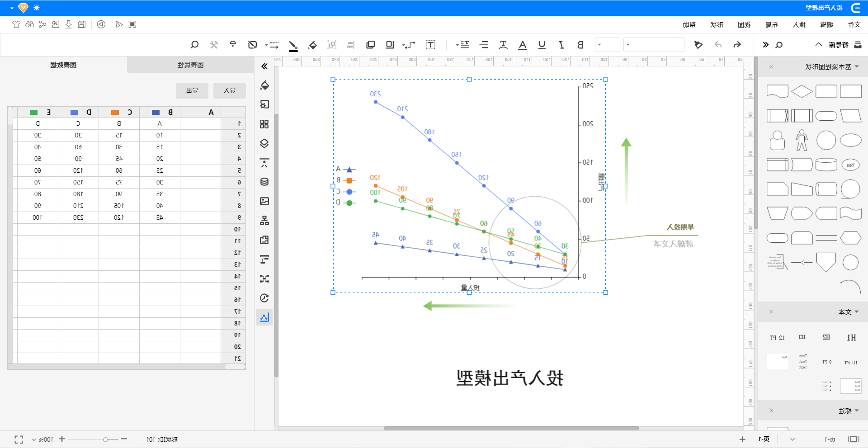Open the 100% zoom level dropdown
Viewport: 868px width, 448px height.
tap(42, 439)
